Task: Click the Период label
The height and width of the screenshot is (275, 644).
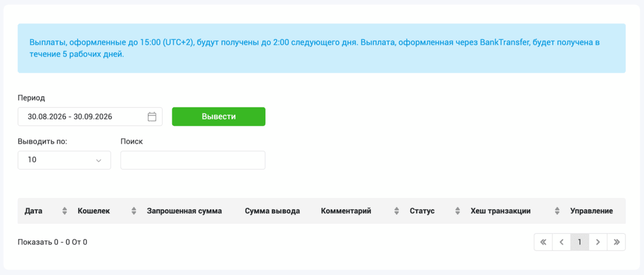Action: click(x=31, y=98)
